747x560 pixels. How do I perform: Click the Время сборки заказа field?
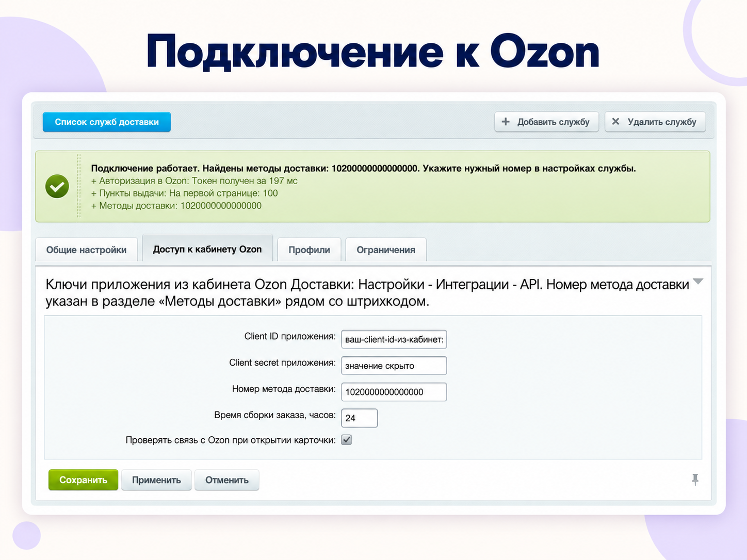(360, 418)
